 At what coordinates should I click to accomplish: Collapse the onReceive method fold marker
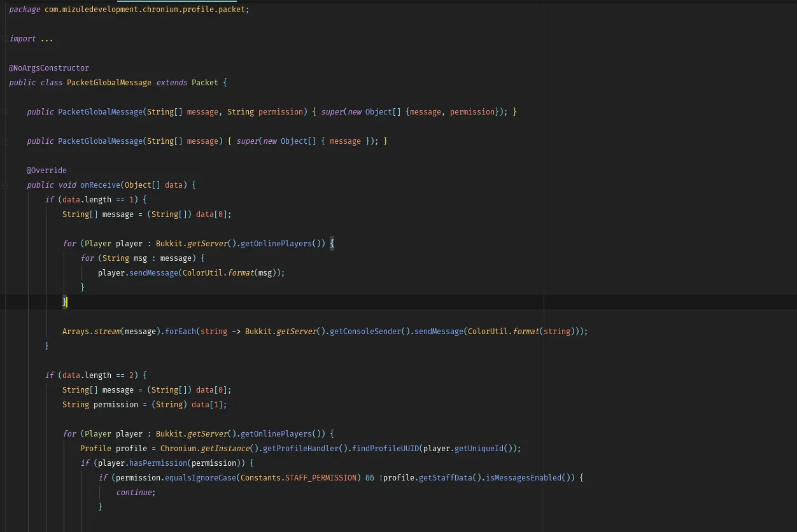pos(5,185)
